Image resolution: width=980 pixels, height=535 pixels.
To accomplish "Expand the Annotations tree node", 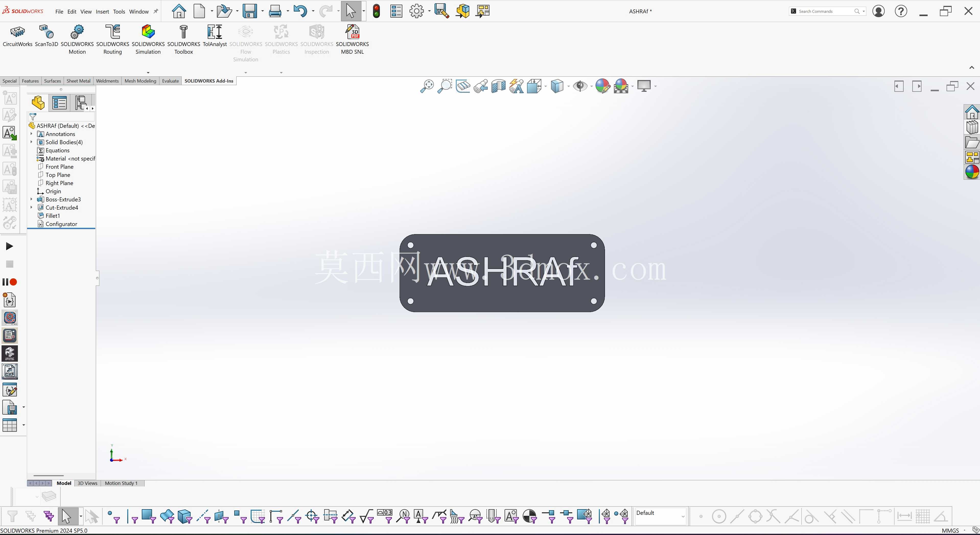I will [32, 134].
